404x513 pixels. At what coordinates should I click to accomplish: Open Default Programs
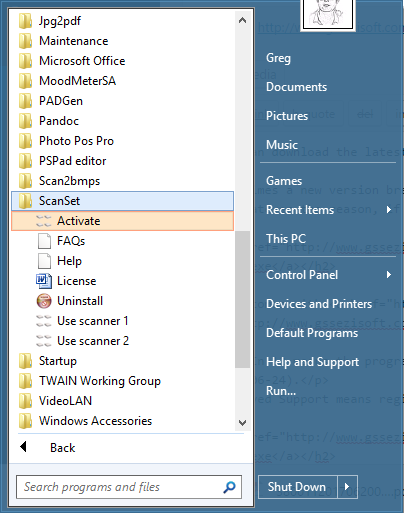click(312, 333)
